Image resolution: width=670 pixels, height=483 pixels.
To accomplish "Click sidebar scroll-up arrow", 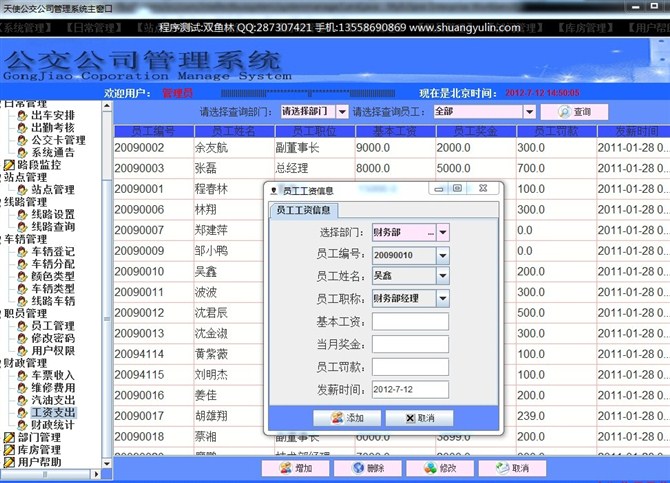I will tap(107, 105).
